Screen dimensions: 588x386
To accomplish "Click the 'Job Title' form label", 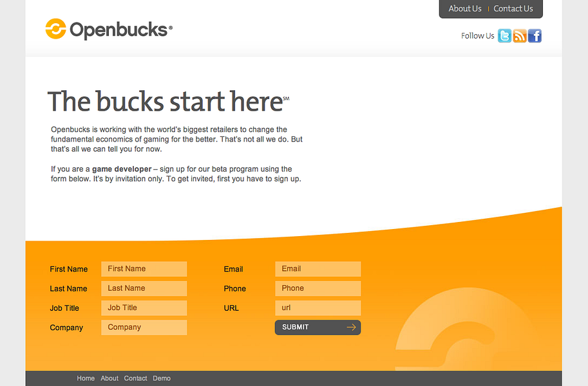I will pyautogui.click(x=64, y=308).
